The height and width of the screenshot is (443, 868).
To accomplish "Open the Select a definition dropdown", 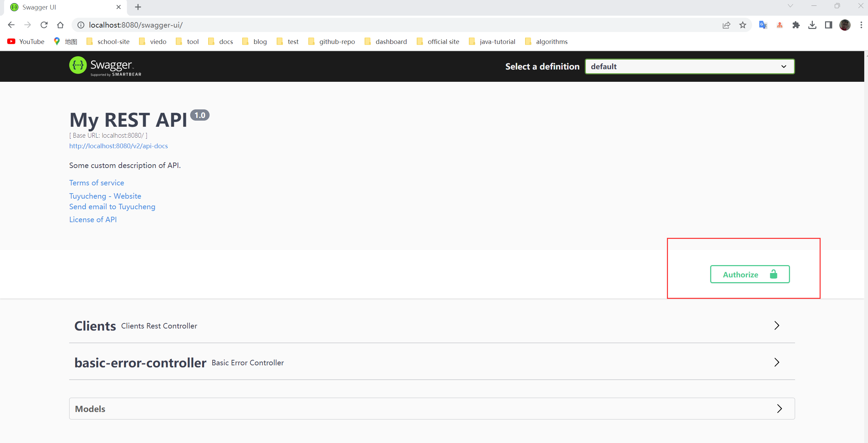I will click(x=690, y=66).
